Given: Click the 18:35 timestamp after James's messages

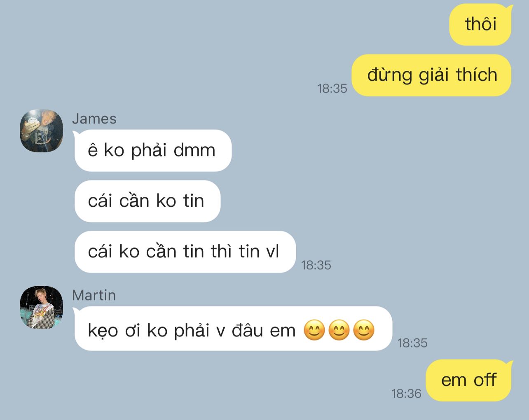Looking at the screenshot, I should 316,265.
